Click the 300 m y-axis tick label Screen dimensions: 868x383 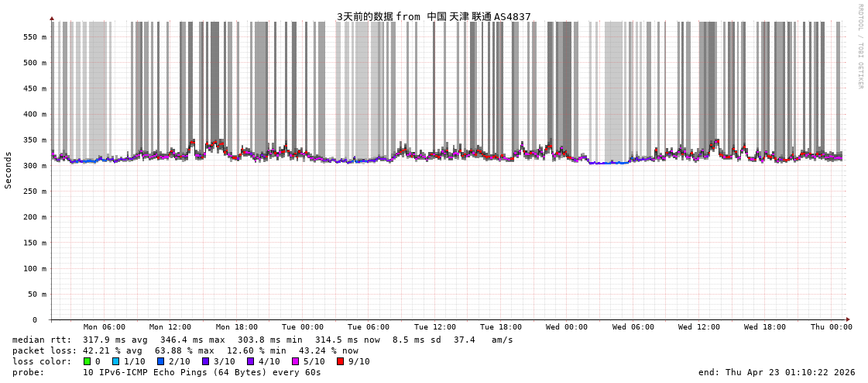pos(34,166)
